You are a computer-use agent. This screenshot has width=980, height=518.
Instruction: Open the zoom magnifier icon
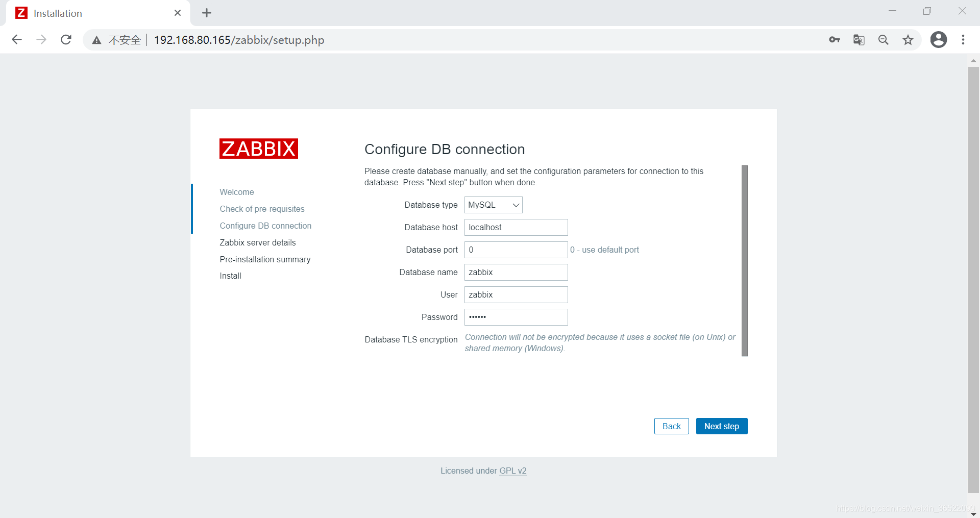pyautogui.click(x=884, y=40)
